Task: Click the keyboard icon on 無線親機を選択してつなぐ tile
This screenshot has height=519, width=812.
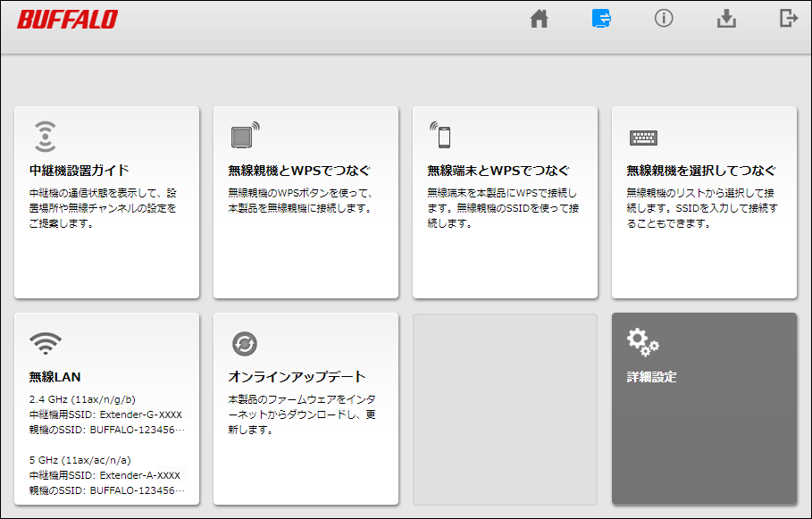Action: tap(643, 137)
